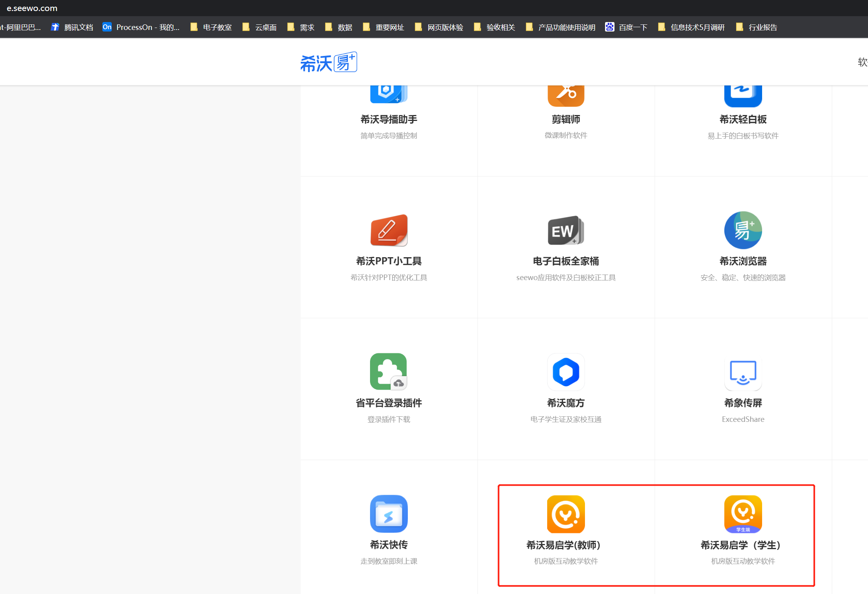The height and width of the screenshot is (594, 868).
Task: Click the 希沃浏览器 title text
Action: click(x=743, y=261)
